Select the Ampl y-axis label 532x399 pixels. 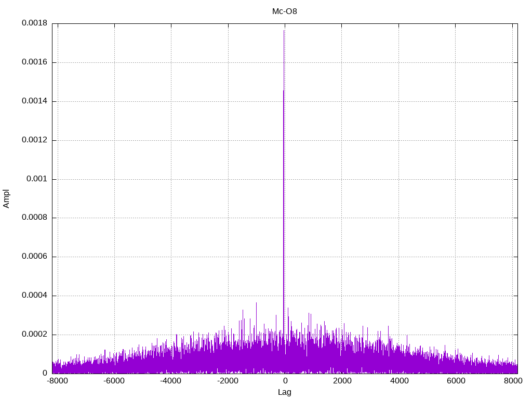6,198
